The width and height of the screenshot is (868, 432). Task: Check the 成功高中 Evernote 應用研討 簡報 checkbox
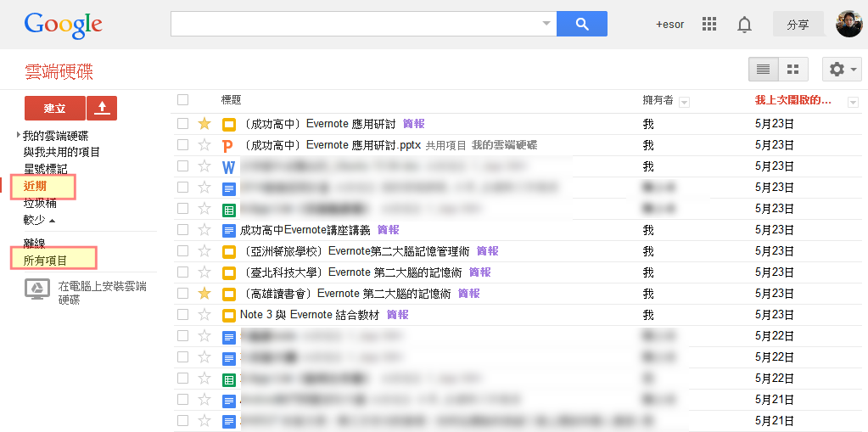(182, 124)
